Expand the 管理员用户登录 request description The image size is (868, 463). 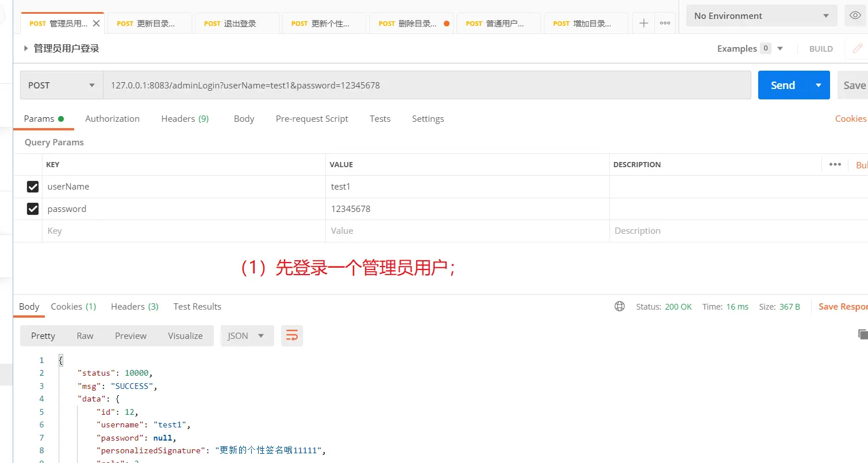click(26, 49)
